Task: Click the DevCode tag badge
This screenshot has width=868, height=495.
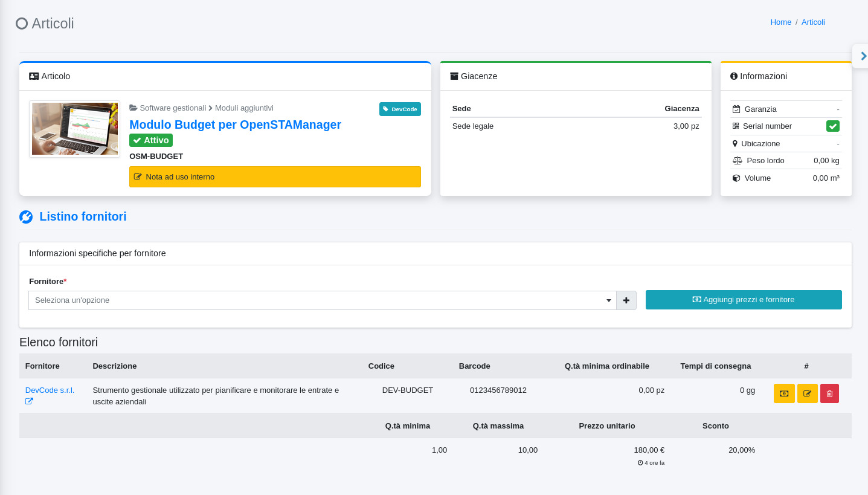Action: pyautogui.click(x=400, y=109)
